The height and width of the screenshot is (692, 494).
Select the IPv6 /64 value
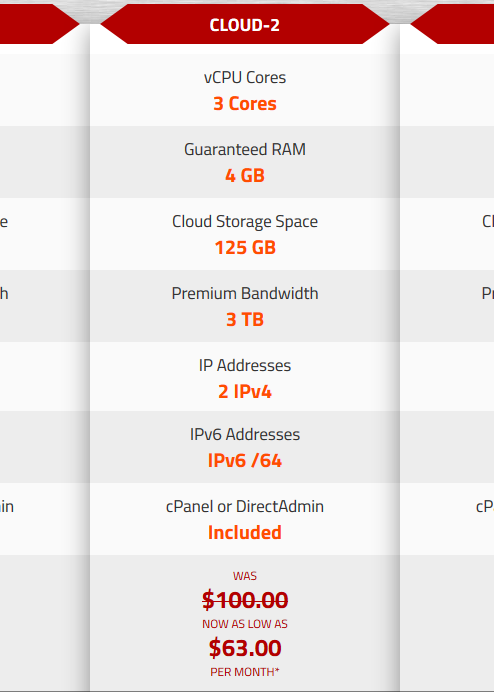tap(245, 461)
